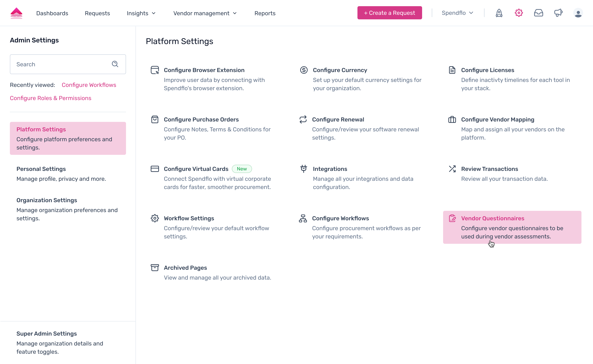The height and width of the screenshot is (364, 593).
Task: Expand the Vendor management dropdown
Action: pyautogui.click(x=205, y=13)
